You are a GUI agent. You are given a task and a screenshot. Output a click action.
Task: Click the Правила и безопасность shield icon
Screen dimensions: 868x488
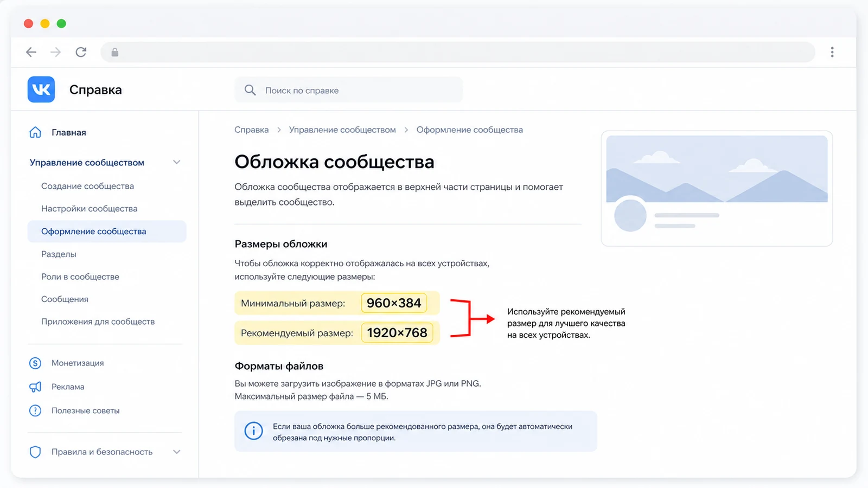35,452
